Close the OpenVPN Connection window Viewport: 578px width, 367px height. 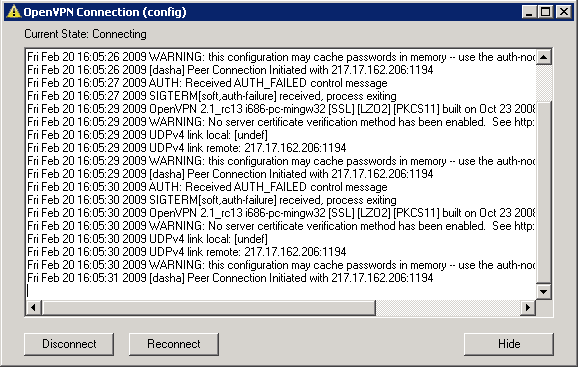pyautogui.click(x=564, y=12)
